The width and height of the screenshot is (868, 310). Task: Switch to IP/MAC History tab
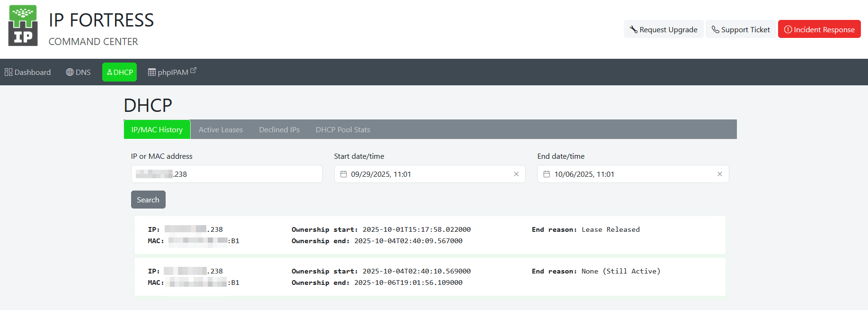point(157,129)
